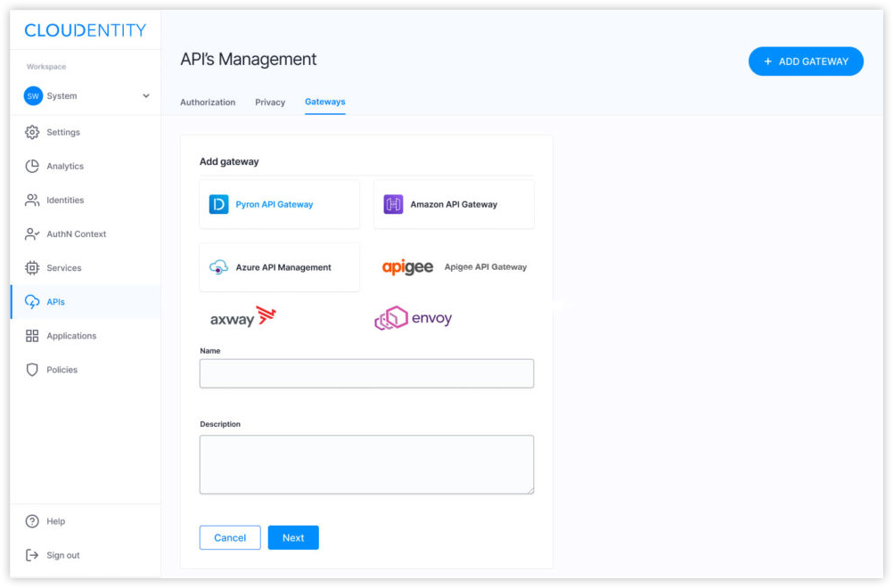Click the Azure API Management cloud icon
This screenshot has height=588, width=893.
pos(218,267)
